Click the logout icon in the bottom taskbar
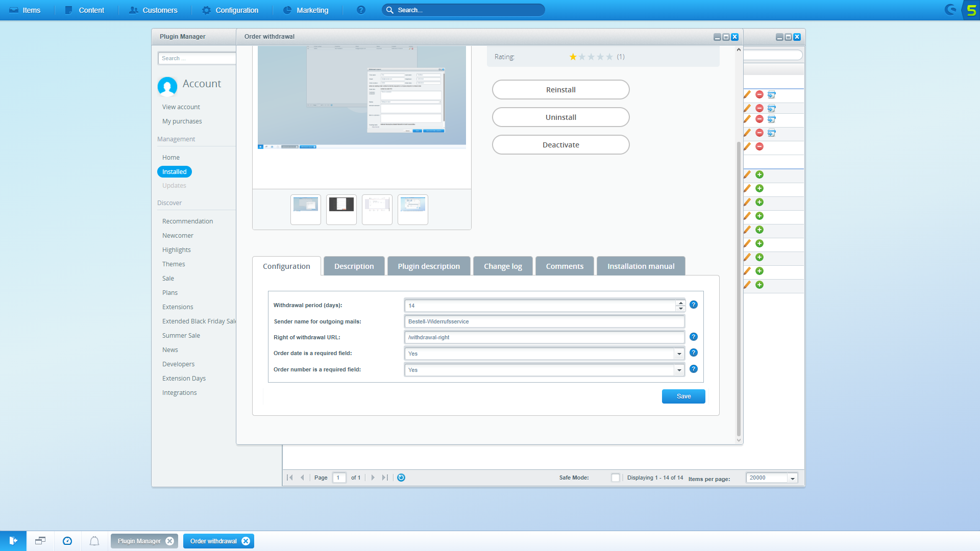 [x=13, y=541]
